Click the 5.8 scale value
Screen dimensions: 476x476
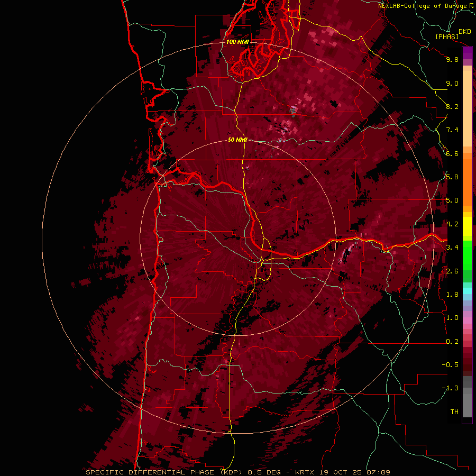[452, 177]
